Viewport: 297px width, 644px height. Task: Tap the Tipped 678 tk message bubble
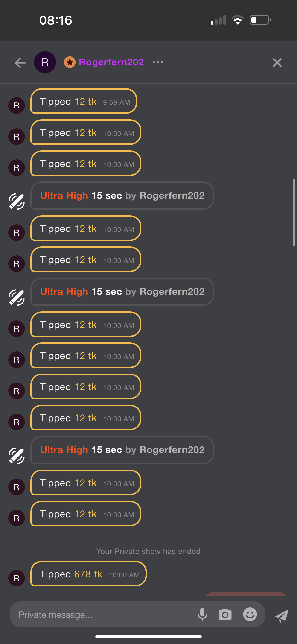[88, 574]
